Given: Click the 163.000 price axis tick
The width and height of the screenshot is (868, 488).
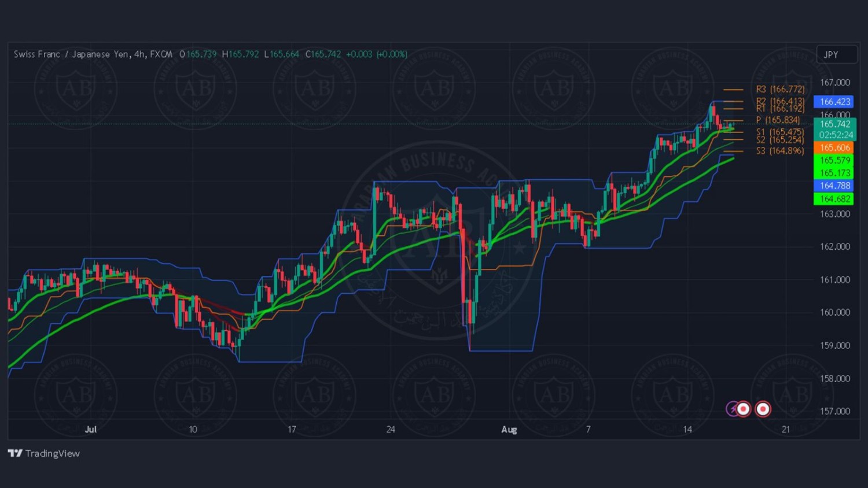Looking at the screenshot, I should point(835,214).
